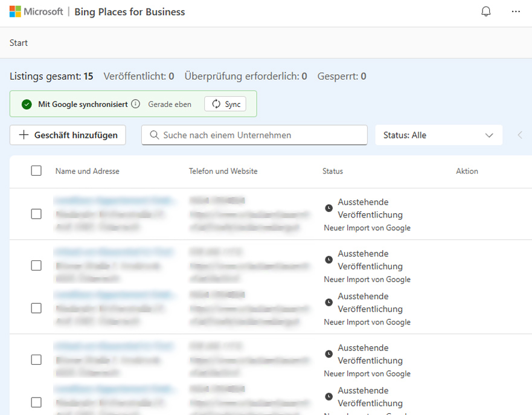Click Geschäft hinzufügen button
This screenshot has height=415, width=532.
(x=68, y=135)
